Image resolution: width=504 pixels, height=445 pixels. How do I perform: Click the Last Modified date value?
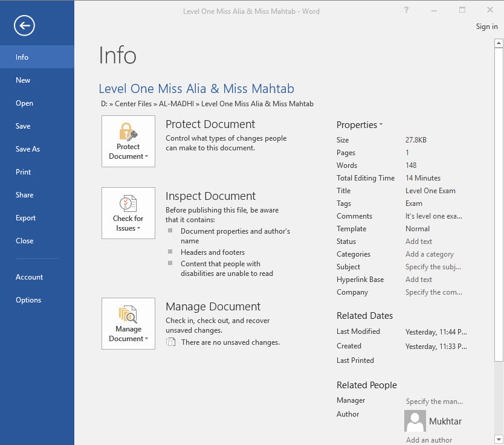[x=436, y=332]
